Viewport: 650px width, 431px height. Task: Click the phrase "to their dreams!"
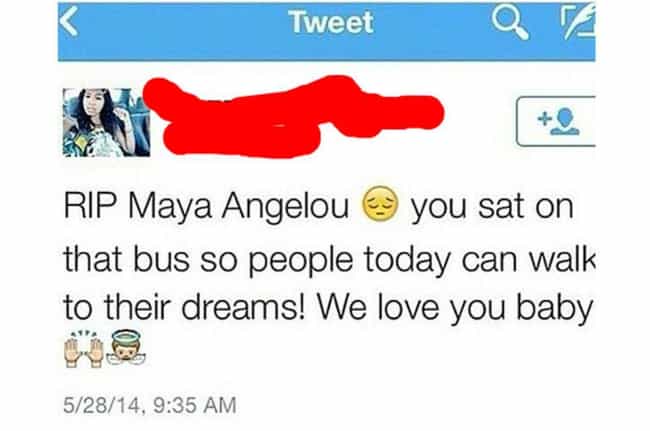coord(184,308)
